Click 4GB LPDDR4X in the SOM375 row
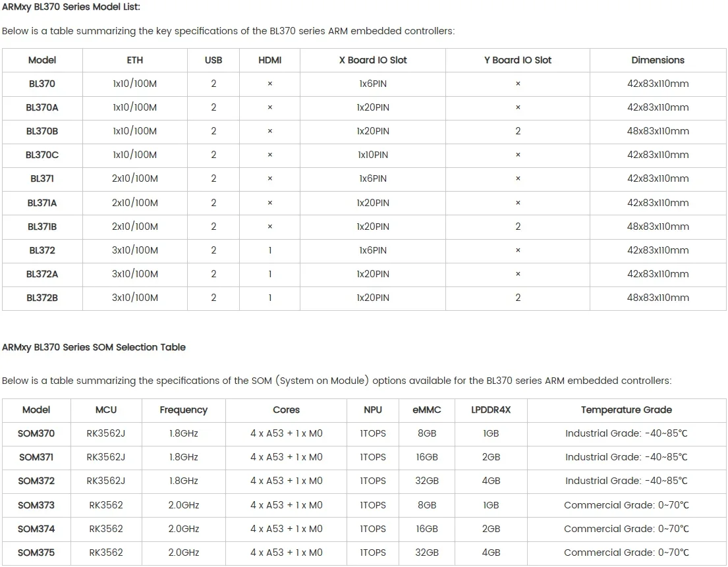The height and width of the screenshot is (567, 728). pyautogui.click(x=491, y=552)
